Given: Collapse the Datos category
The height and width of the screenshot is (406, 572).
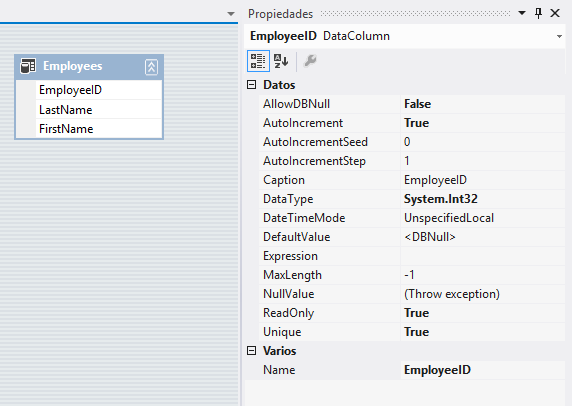Looking at the screenshot, I should (251, 85).
